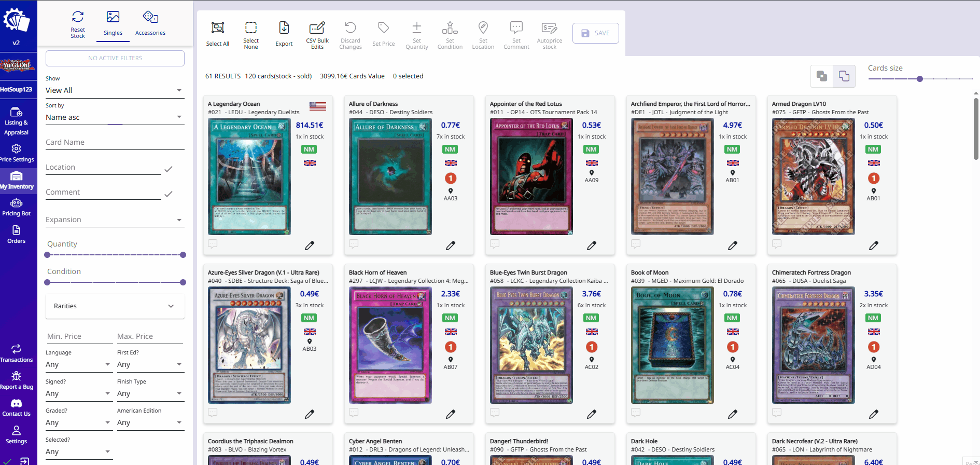Click the Select None icon
Screen dimensions: 980x465
tap(251, 28)
